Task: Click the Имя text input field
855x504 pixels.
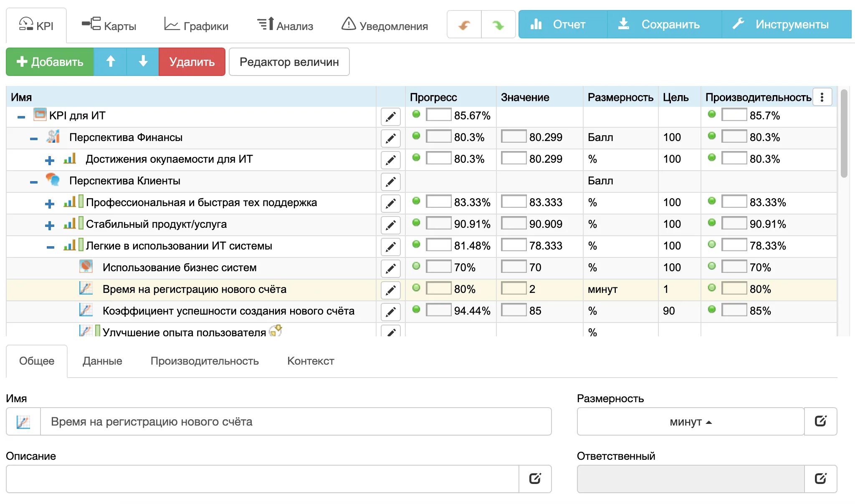Action: tap(295, 422)
